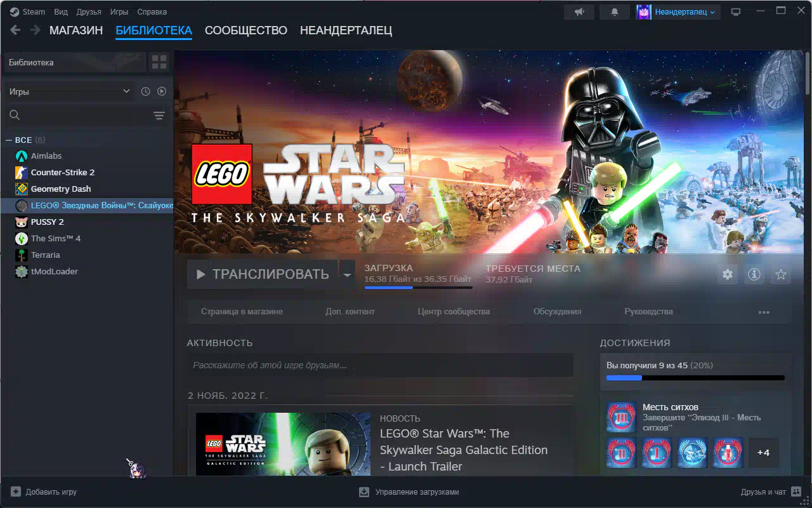This screenshot has width=812, height=508.
Task: Click Добавить игру button
Action: (44, 492)
